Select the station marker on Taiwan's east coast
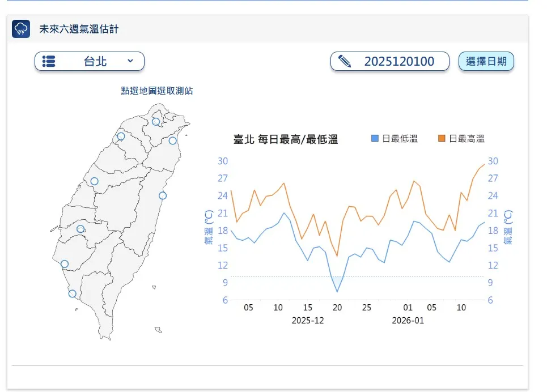The width and height of the screenshot is (547, 392). point(163,195)
